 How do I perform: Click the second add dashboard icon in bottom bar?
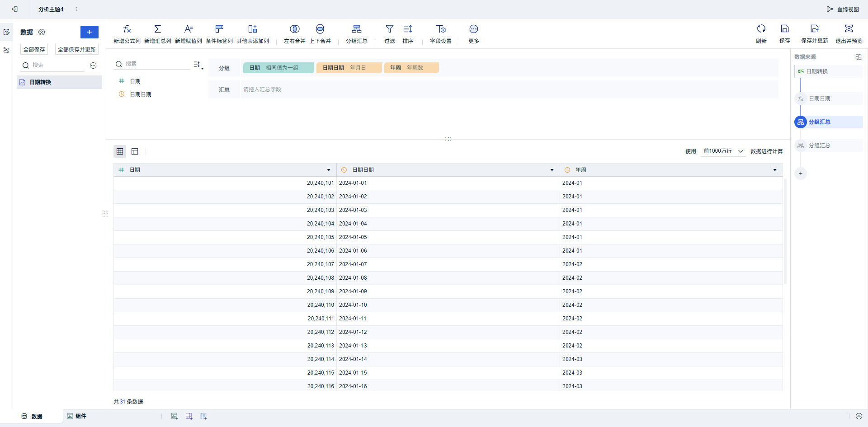189,416
